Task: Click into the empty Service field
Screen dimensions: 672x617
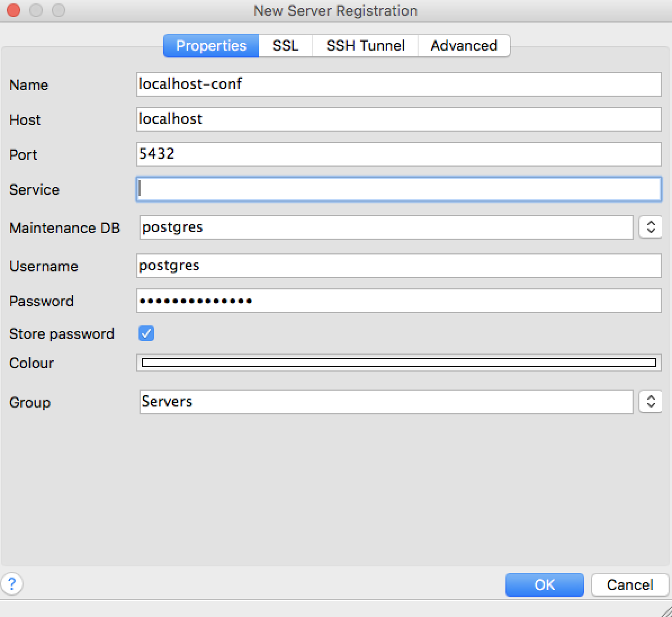Action: (x=398, y=189)
